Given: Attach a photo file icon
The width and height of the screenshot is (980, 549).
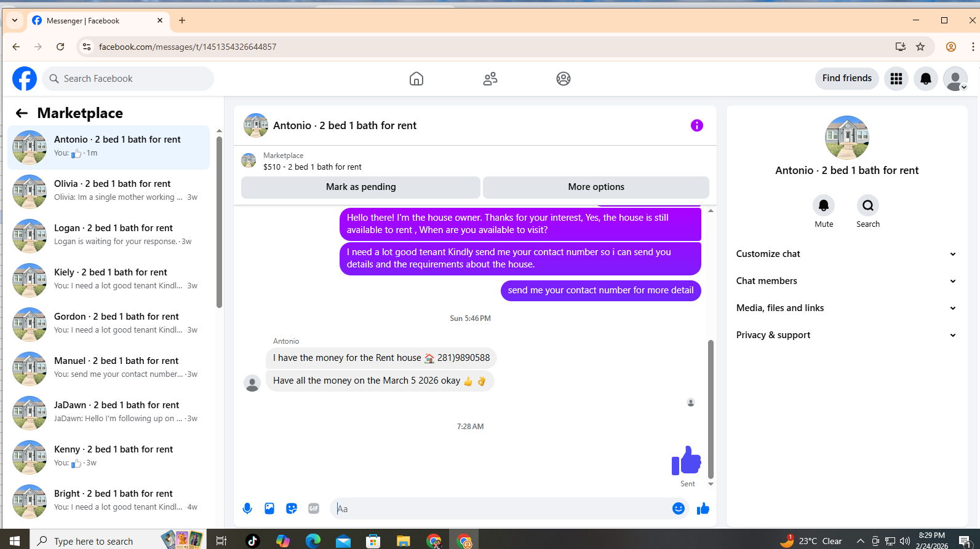Looking at the screenshot, I should point(269,508).
